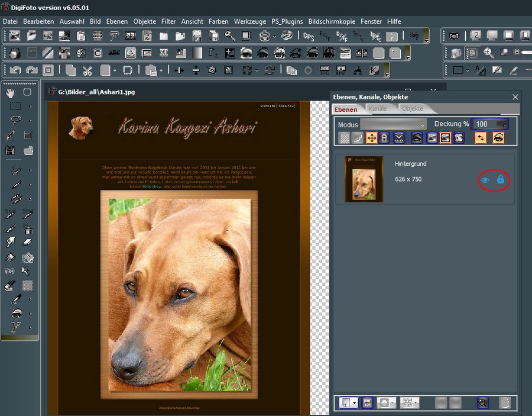
Task: Open the Filter menu
Action: (x=168, y=21)
